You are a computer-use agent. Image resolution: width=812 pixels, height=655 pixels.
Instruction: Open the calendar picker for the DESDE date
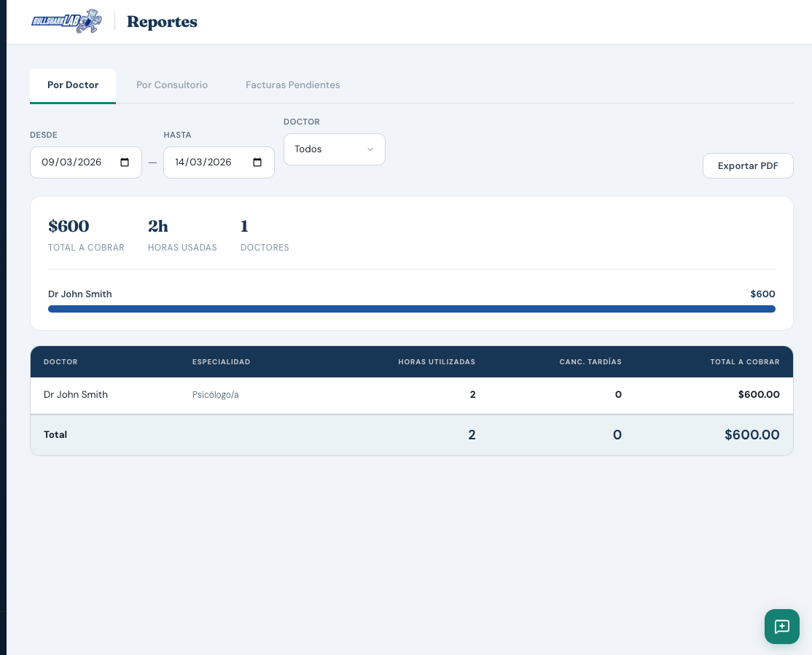point(125,162)
